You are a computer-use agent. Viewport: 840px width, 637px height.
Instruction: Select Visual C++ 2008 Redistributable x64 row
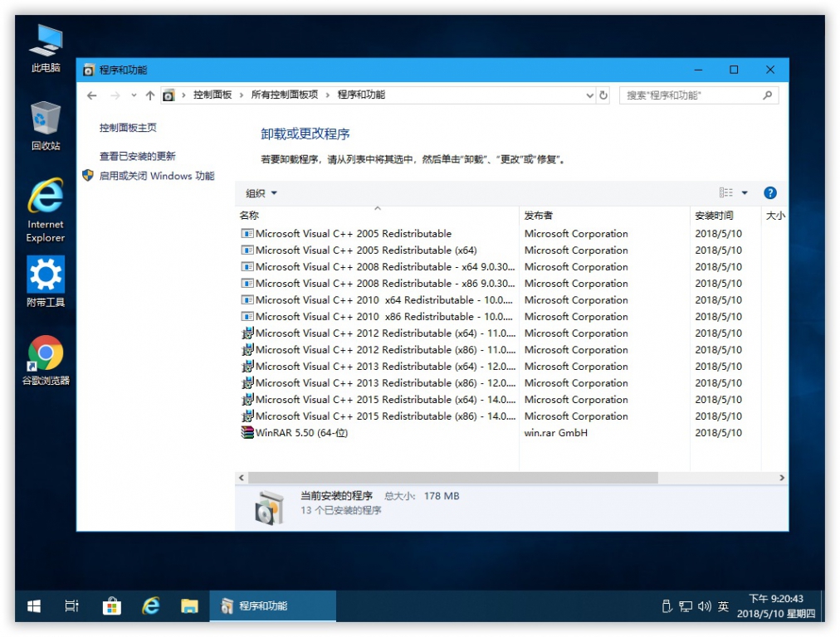[x=511, y=266]
